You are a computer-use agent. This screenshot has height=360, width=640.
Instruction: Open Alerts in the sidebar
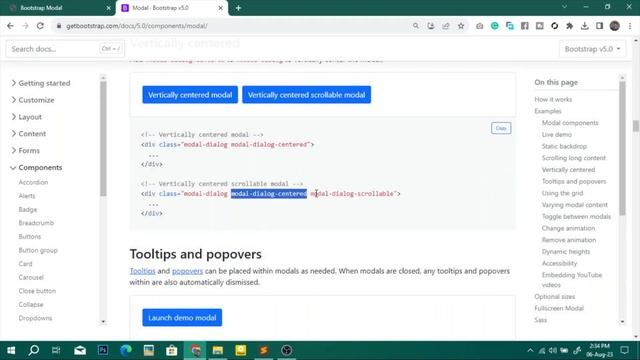[27, 196]
